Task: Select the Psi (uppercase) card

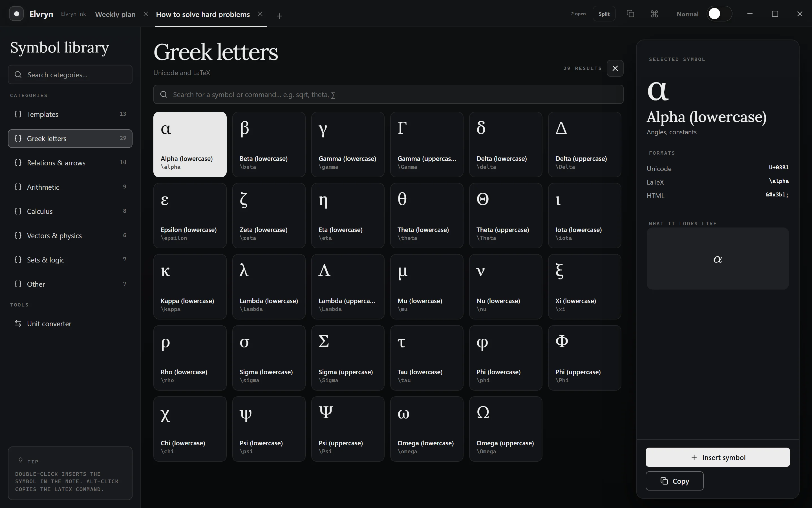Action: [x=348, y=429]
